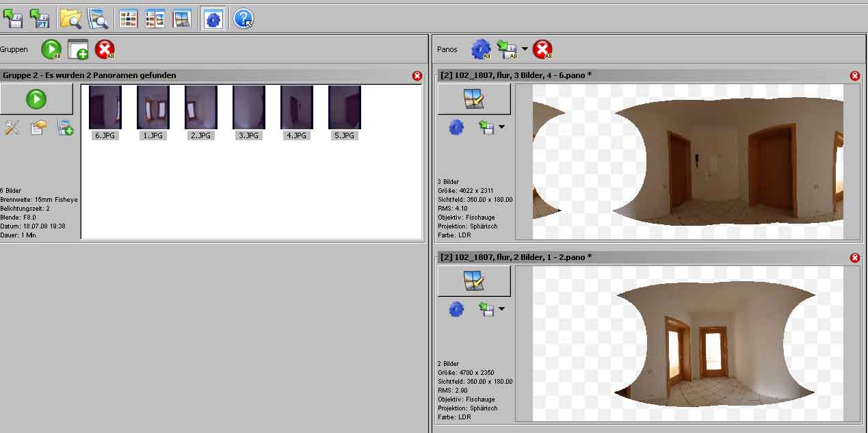
Task: Click the edit panorama button for 4 - 6.pano
Action: 474,99
